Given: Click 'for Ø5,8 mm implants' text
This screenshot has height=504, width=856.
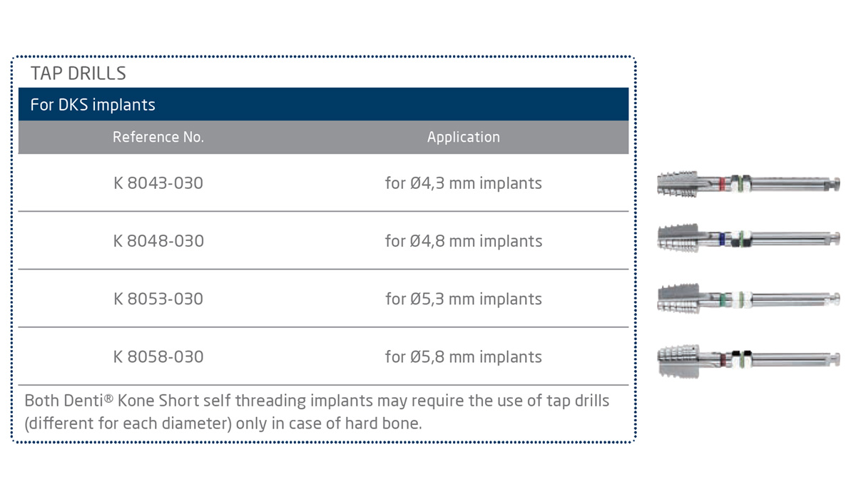Looking at the screenshot, I should (x=464, y=356).
